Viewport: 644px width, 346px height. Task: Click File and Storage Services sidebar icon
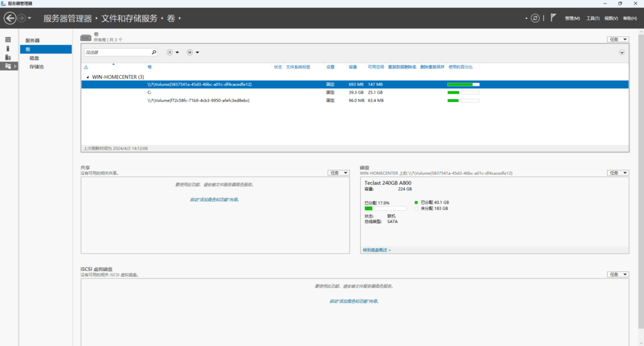pyautogui.click(x=8, y=66)
